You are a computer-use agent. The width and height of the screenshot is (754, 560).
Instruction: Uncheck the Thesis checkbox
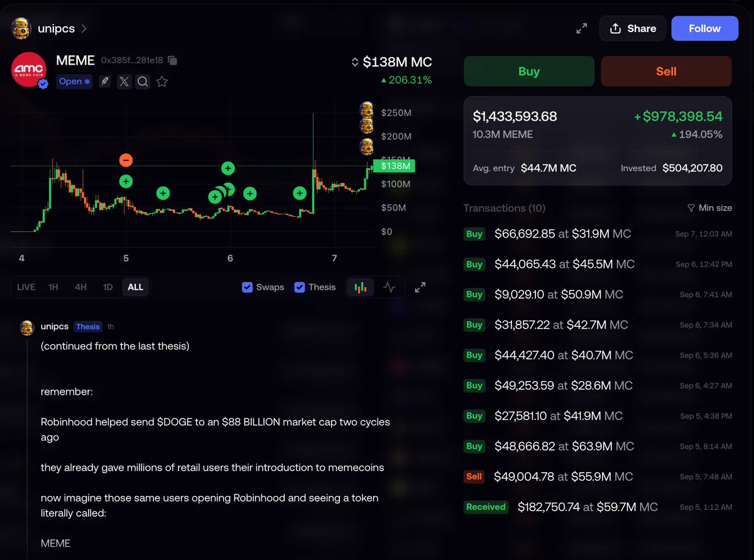[x=300, y=287]
